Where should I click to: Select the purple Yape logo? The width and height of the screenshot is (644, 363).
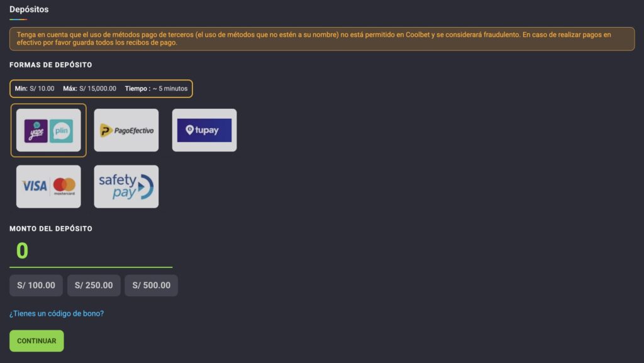(x=36, y=131)
